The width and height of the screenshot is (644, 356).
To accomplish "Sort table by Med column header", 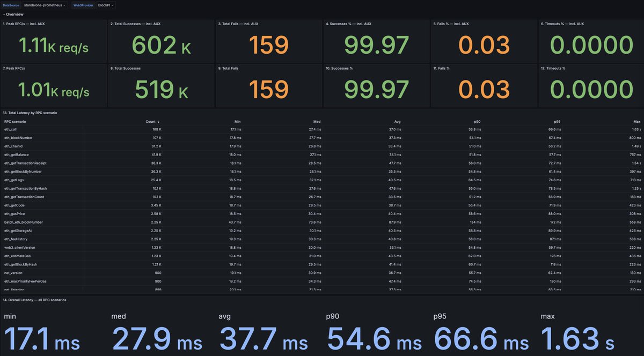I will [318, 122].
